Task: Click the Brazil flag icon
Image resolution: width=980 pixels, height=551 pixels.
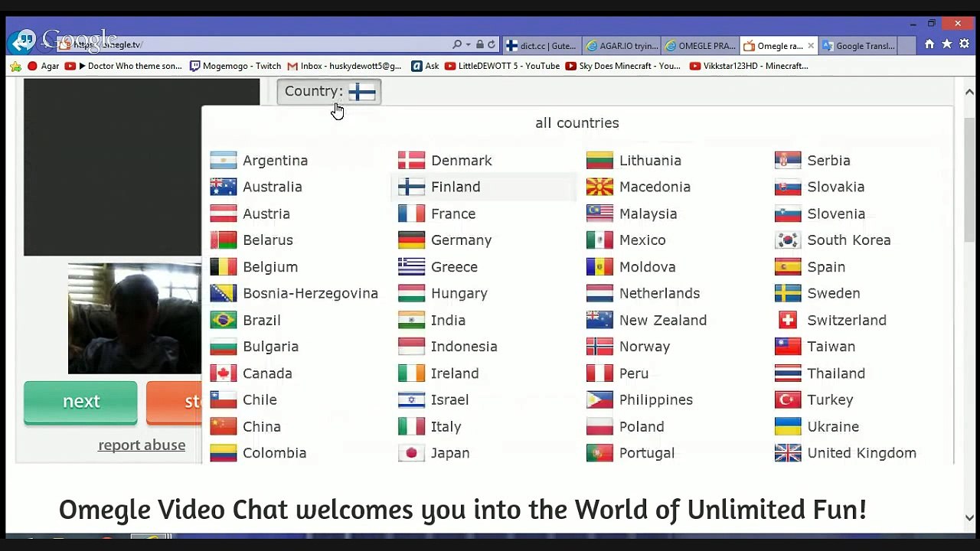Action: pos(224,320)
